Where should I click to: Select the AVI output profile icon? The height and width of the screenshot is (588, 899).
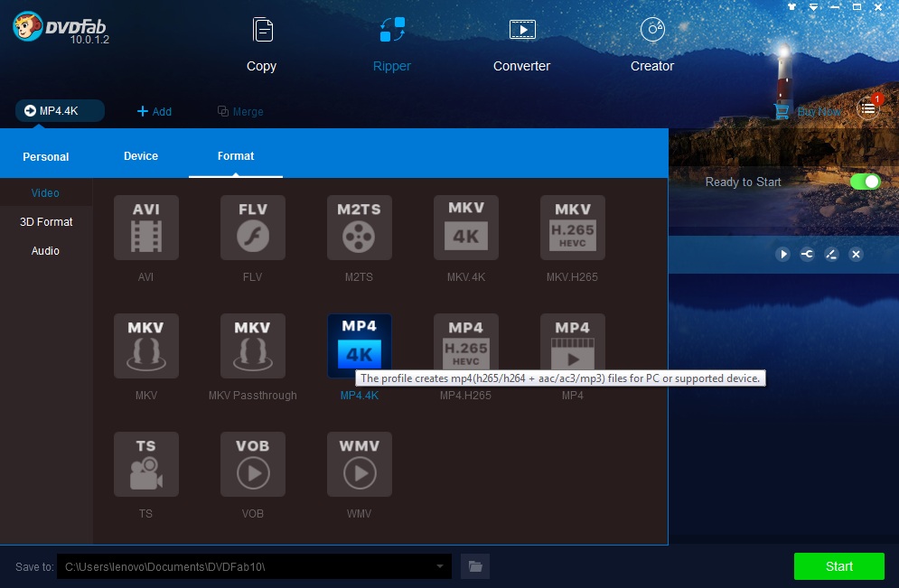tap(145, 228)
